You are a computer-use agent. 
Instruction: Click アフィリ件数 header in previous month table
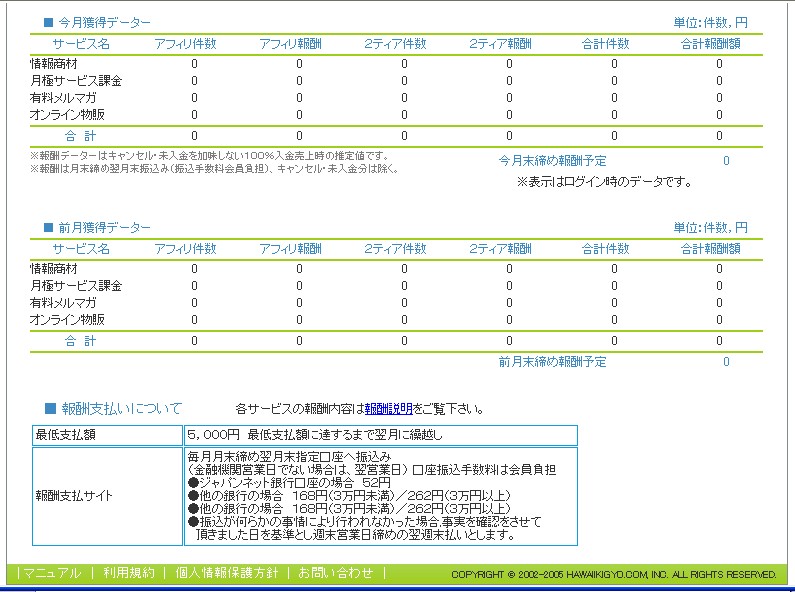click(x=186, y=249)
